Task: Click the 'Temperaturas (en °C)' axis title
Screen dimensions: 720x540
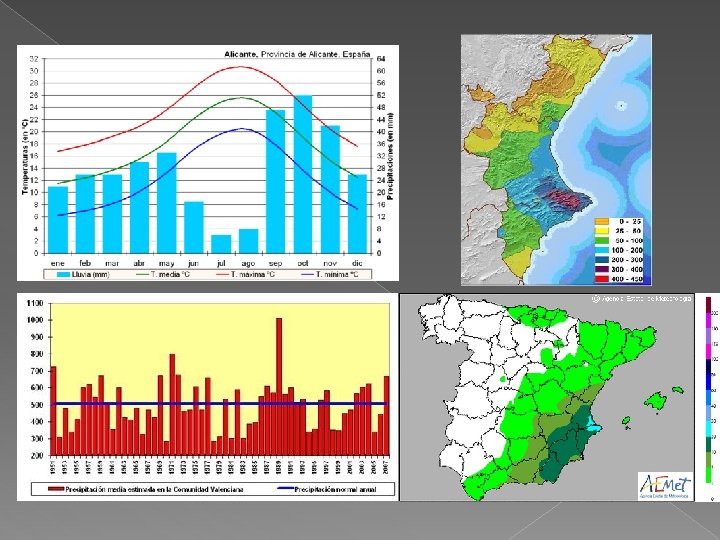Action: (x=25, y=156)
